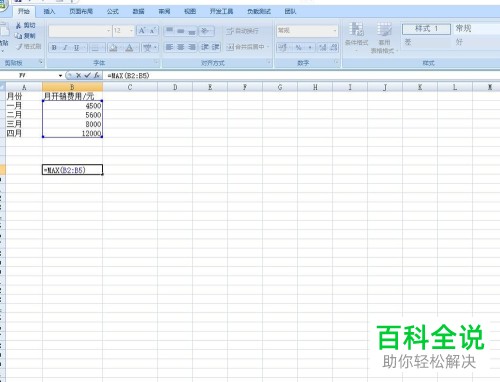The image size is (500, 382).
Task: Click the Fill Color paint bucket
Action: click(113, 48)
